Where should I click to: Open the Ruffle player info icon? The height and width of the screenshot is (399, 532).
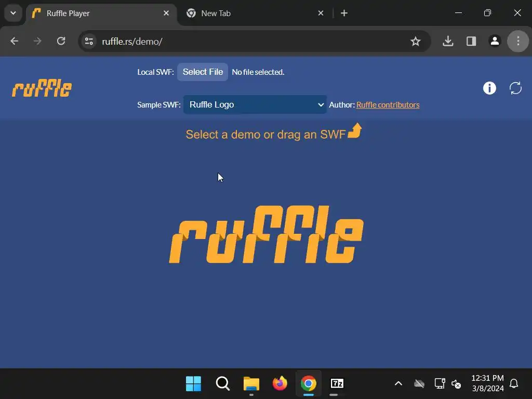click(489, 88)
